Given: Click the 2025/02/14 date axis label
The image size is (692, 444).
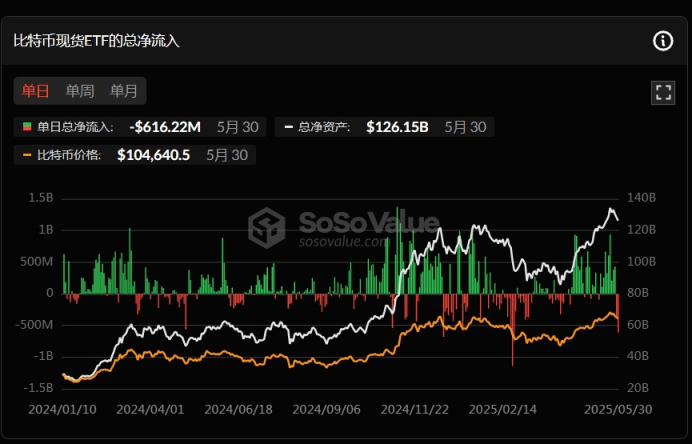Looking at the screenshot, I should (x=503, y=410).
